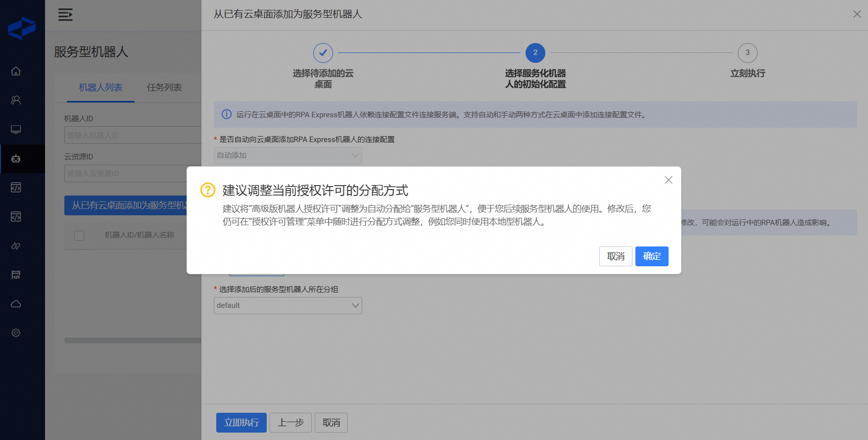Close the add-robot drawer panel

pos(857,14)
